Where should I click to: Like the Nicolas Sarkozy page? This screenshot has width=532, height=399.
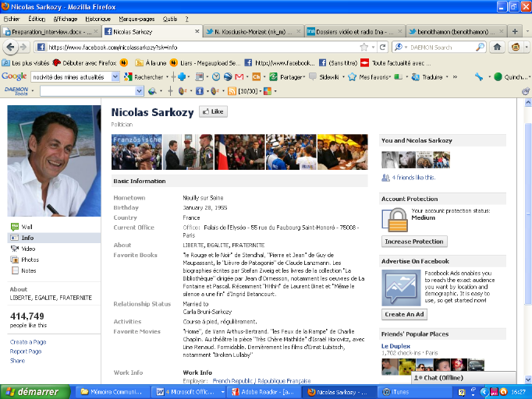coord(213,111)
